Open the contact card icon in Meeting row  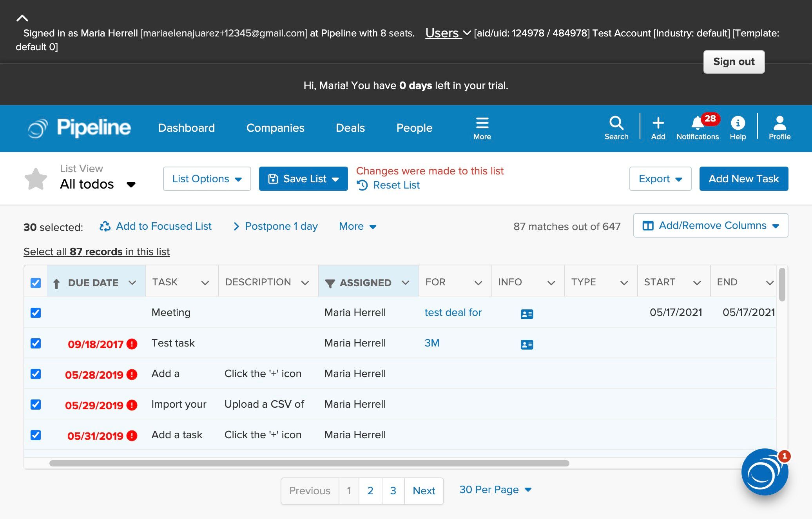(526, 314)
